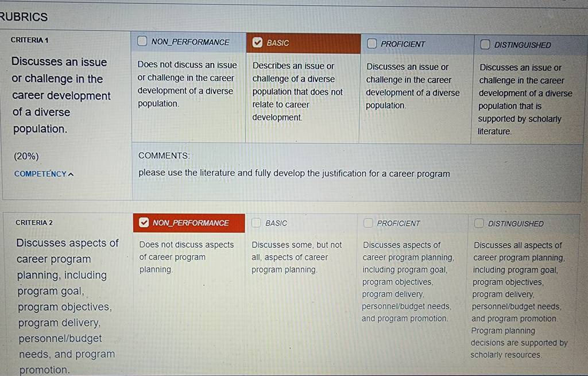Image resolution: width=588 pixels, height=376 pixels.
Task: Uncheck Criteria 2 NON_PERFORMANCE checkbox
Action: coord(144,222)
